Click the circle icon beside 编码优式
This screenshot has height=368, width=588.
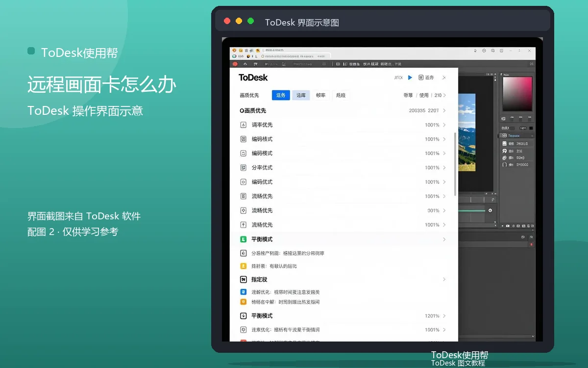243,182
